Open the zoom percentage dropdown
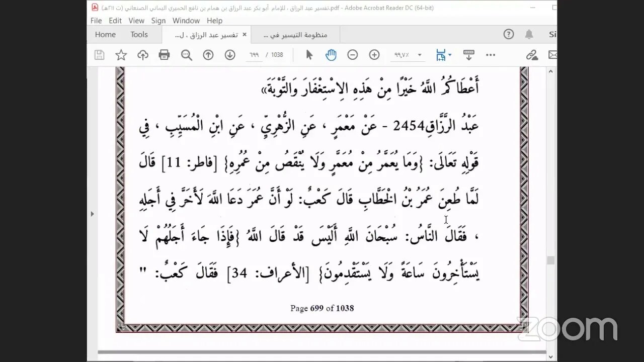The width and height of the screenshot is (644, 362). [x=420, y=55]
